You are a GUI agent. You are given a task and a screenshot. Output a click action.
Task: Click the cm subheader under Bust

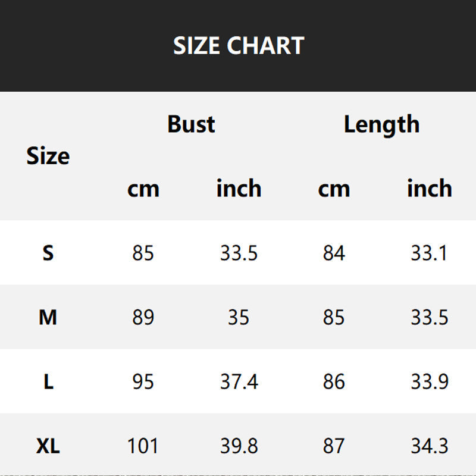click(143, 189)
